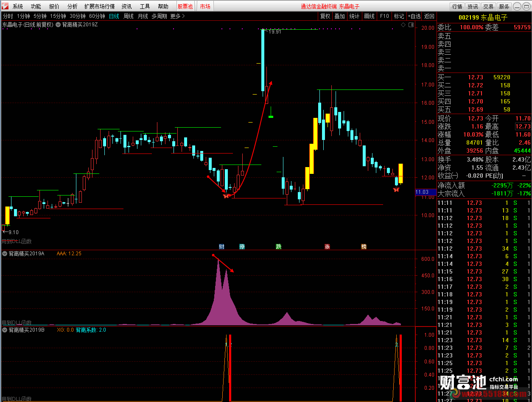
Task: Open the 帮助 menu
Action: point(163,6)
